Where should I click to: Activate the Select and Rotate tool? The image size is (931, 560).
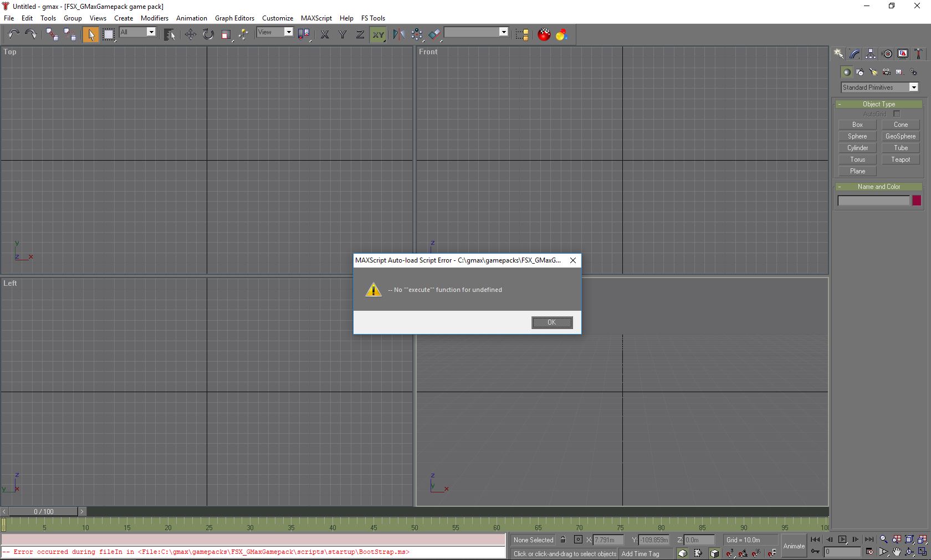[x=208, y=35]
